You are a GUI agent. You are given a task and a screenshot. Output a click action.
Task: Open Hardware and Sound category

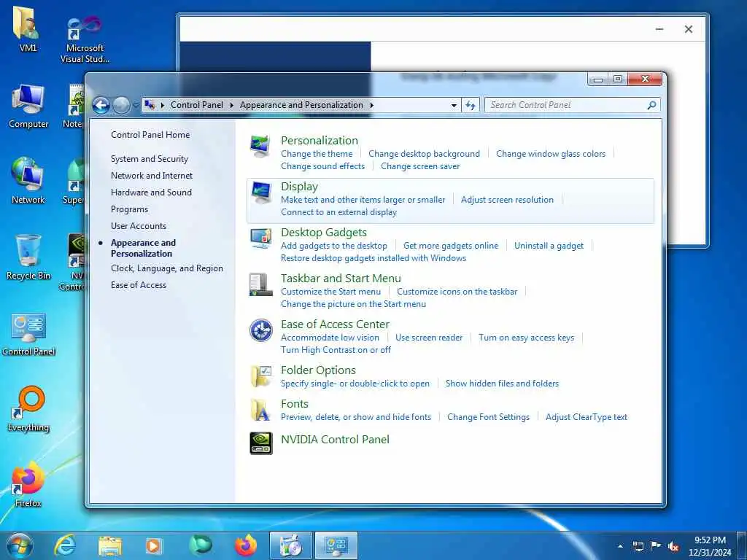[151, 192]
